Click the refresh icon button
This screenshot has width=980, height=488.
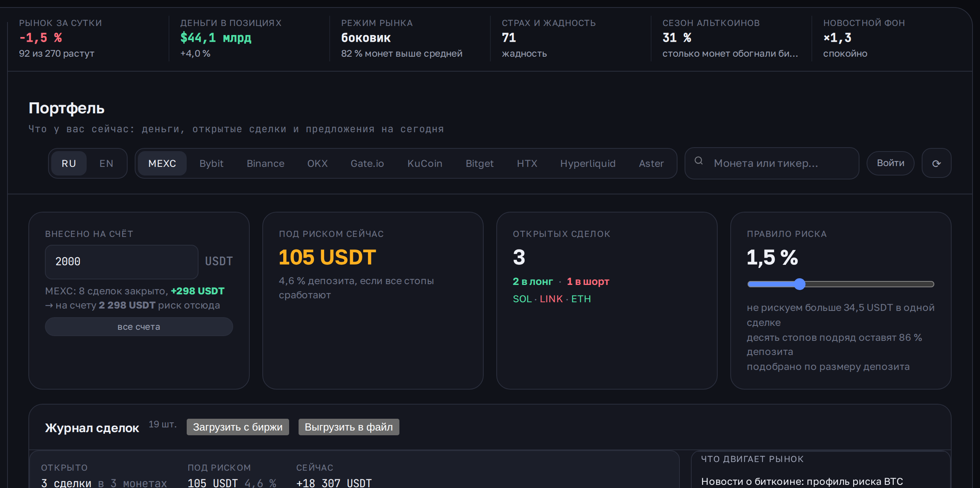(x=936, y=163)
